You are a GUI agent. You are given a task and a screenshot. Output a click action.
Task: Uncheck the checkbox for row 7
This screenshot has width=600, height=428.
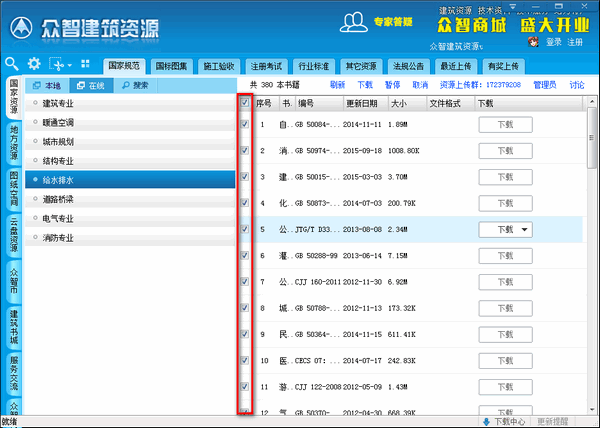245,281
